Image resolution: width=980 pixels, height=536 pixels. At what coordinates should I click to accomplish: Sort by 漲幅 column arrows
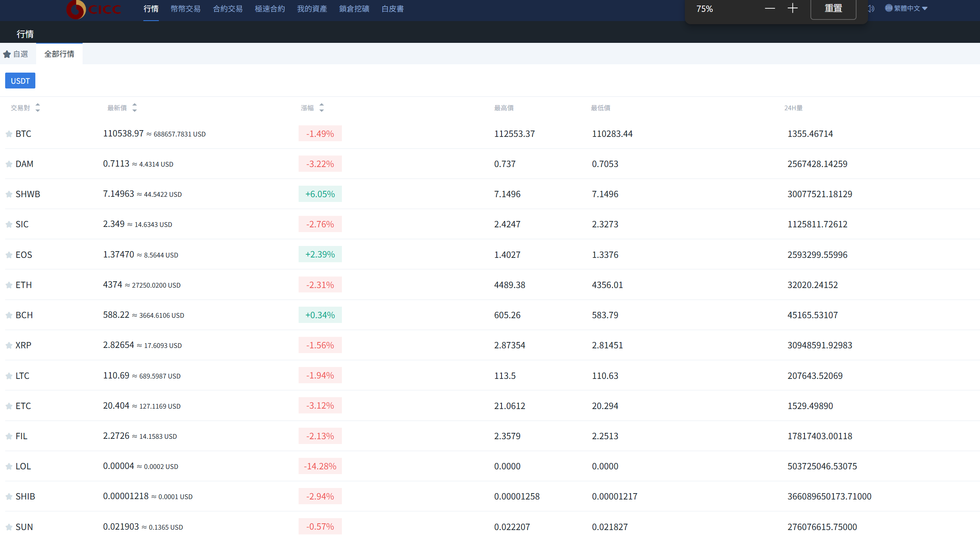click(x=322, y=108)
